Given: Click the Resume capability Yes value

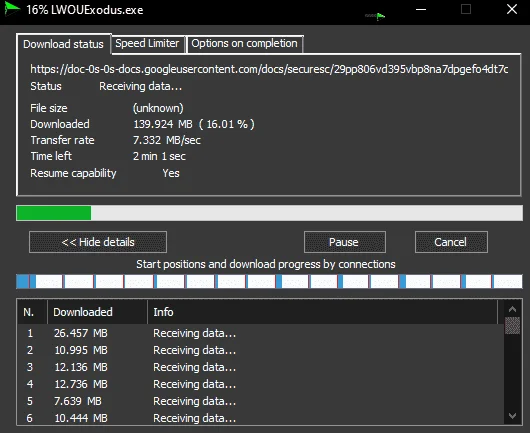Looking at the screenshot, I should point(171,173).
